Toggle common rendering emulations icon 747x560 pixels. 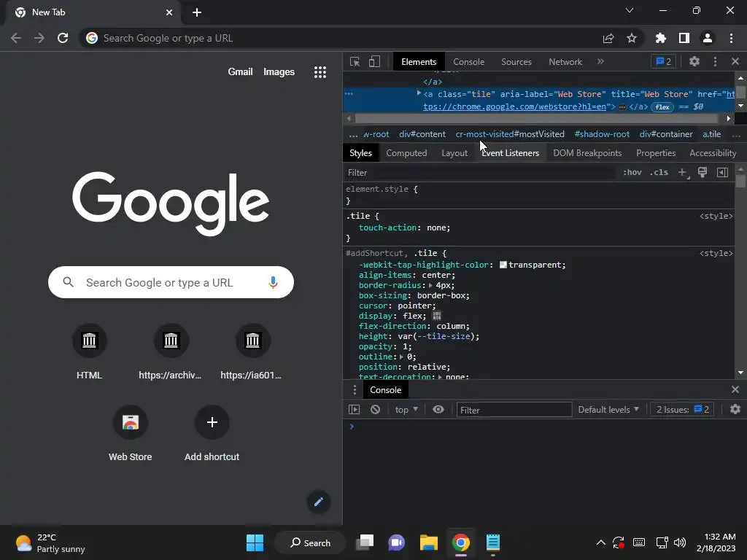click(703, 172)
